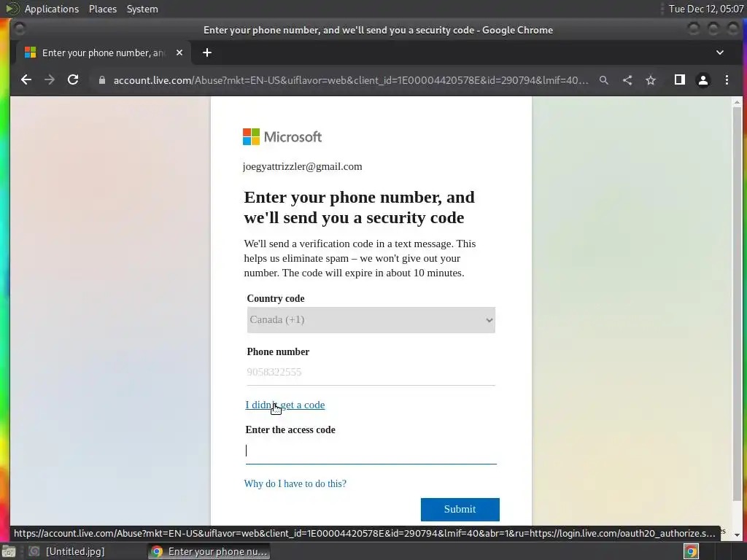
Task: Focus the Phone number field
Action: click(371, 373)
